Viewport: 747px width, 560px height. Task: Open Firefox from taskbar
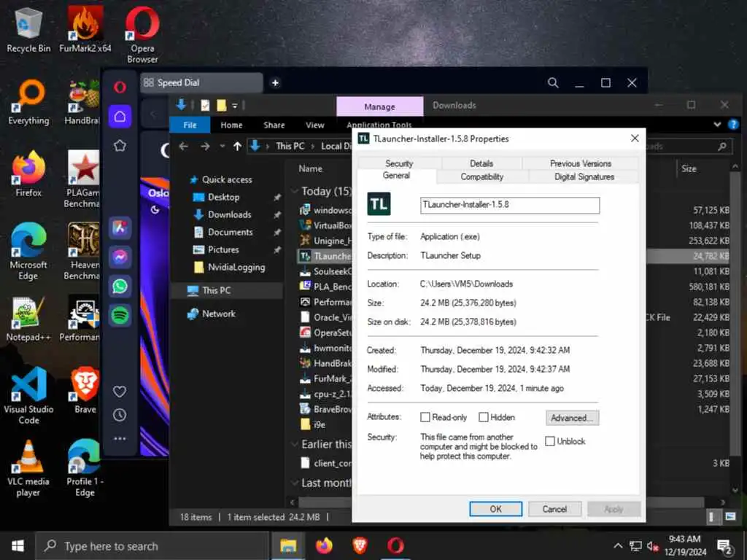324,545
